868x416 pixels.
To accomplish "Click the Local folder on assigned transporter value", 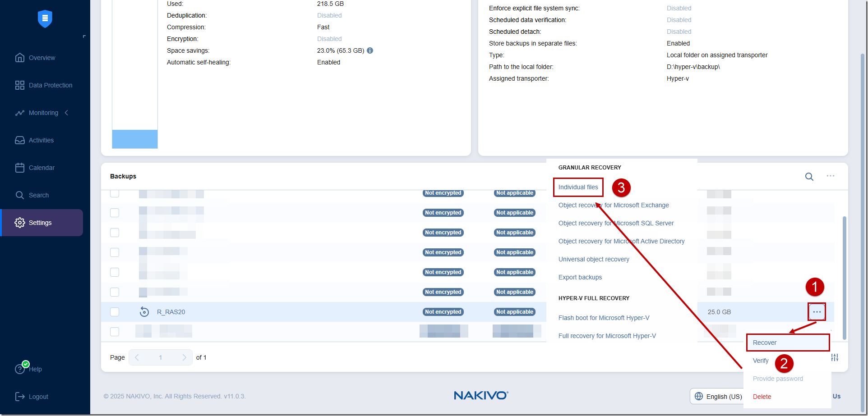I will click(x=717, y=55).
